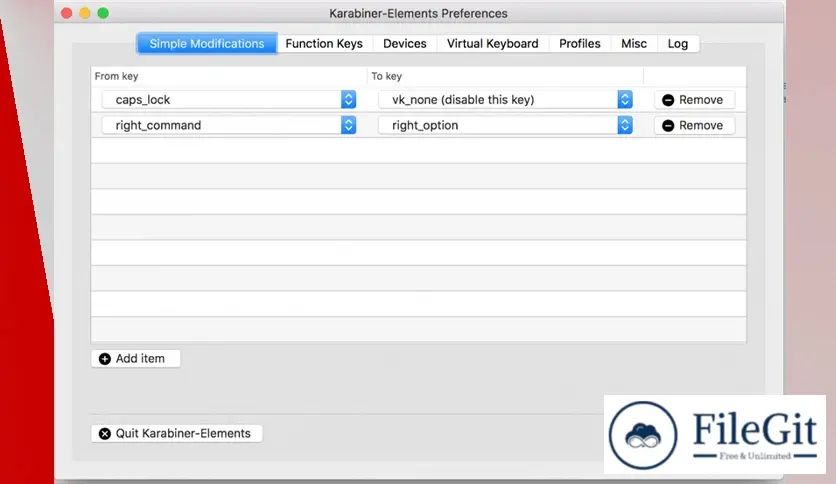The image size is (836, 484).
Task: Open the vk_none to-key dropdown arrows
Action: point(625,100)
